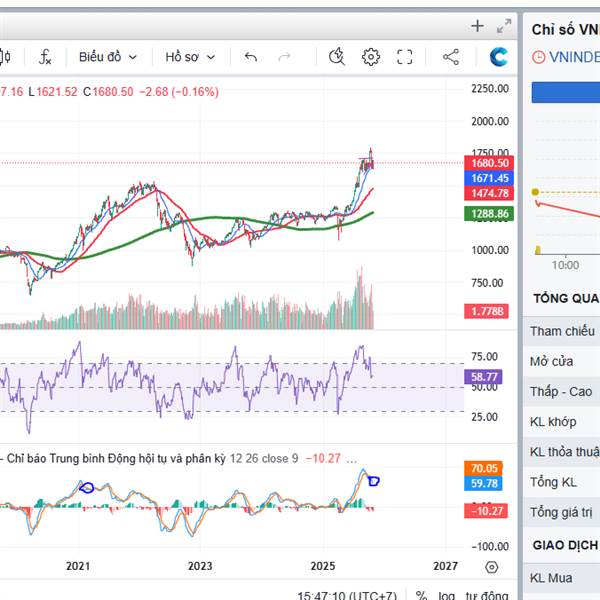
Task: Share the chart
Action: [451, 57]
